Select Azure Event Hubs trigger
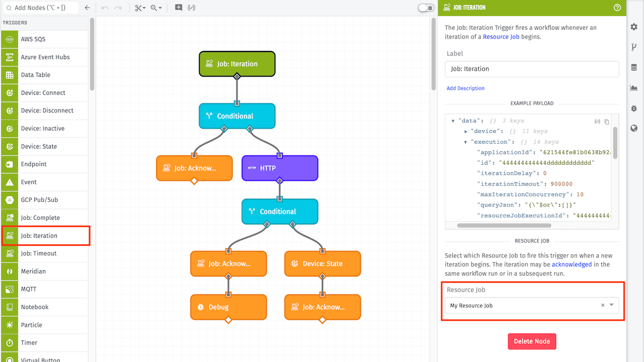The image size is (644, 362). [44, 57]
